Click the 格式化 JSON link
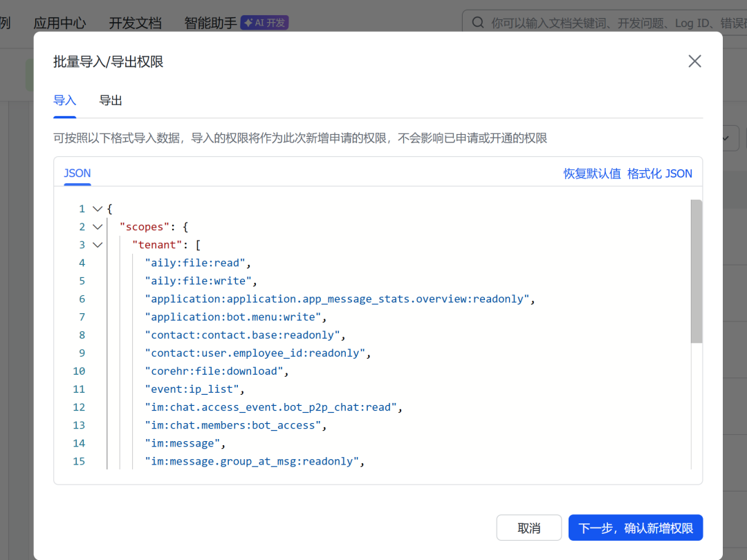The image size is (747, 560). pyautogui.click(x=659, y=174)
